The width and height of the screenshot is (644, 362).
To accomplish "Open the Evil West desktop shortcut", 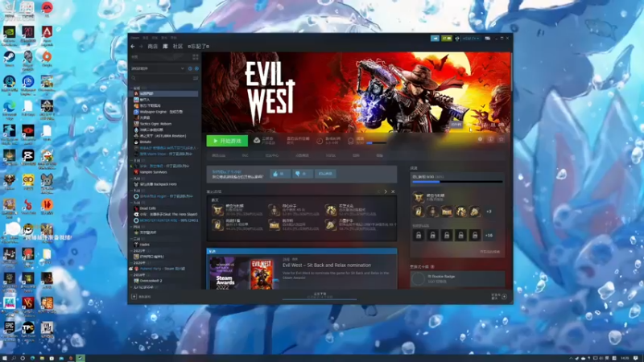I will (47, 330).
